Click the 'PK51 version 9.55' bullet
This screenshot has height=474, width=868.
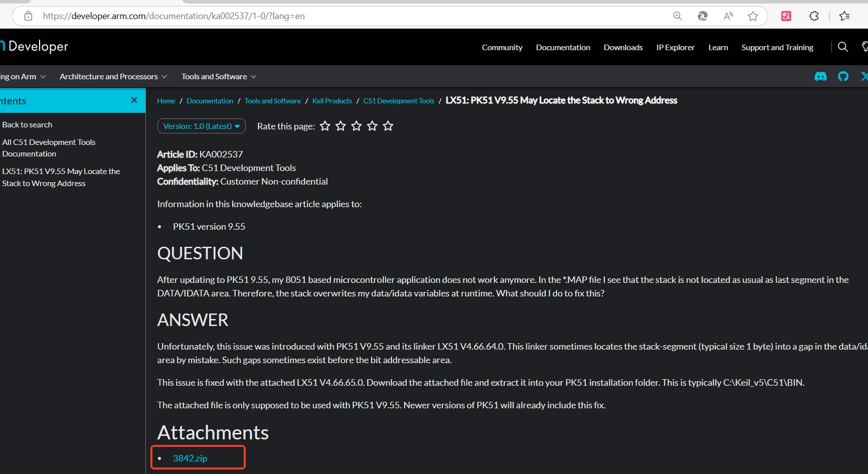click(209, 226)
